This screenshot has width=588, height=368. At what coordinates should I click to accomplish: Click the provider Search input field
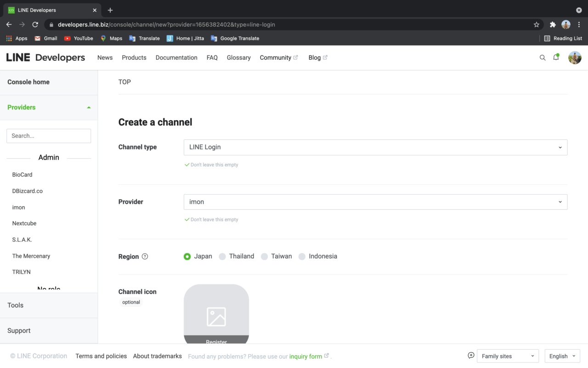[x=49, y=136]
